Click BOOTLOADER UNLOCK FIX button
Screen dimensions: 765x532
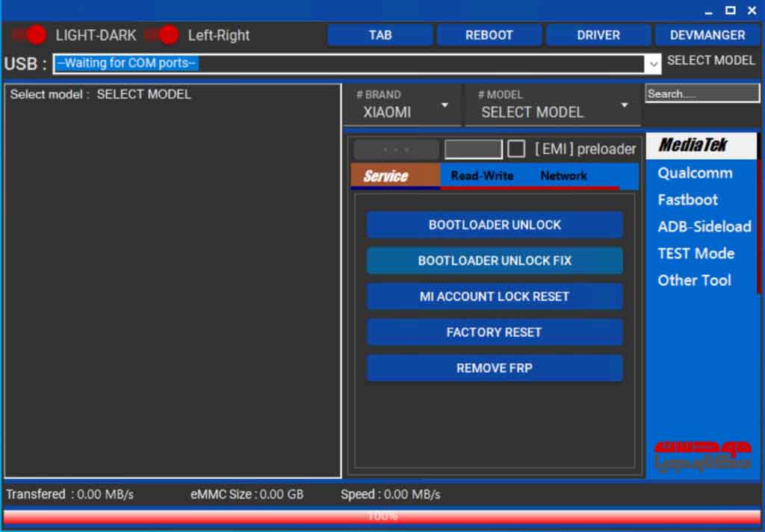pyautogui.click(x=495, y=261)
